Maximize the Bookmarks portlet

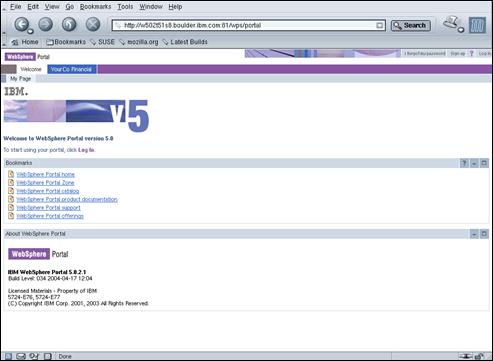click(x=484, y=163)
